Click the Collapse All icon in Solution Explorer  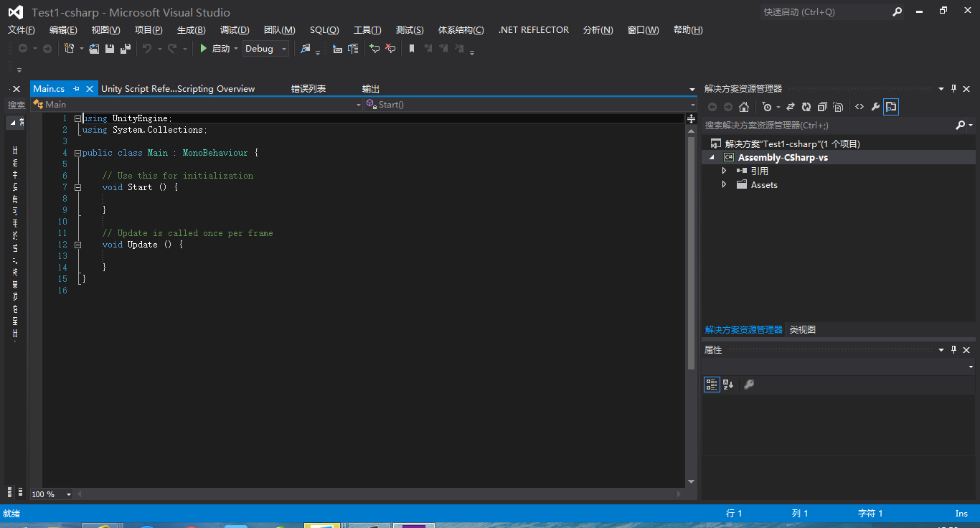822,107
